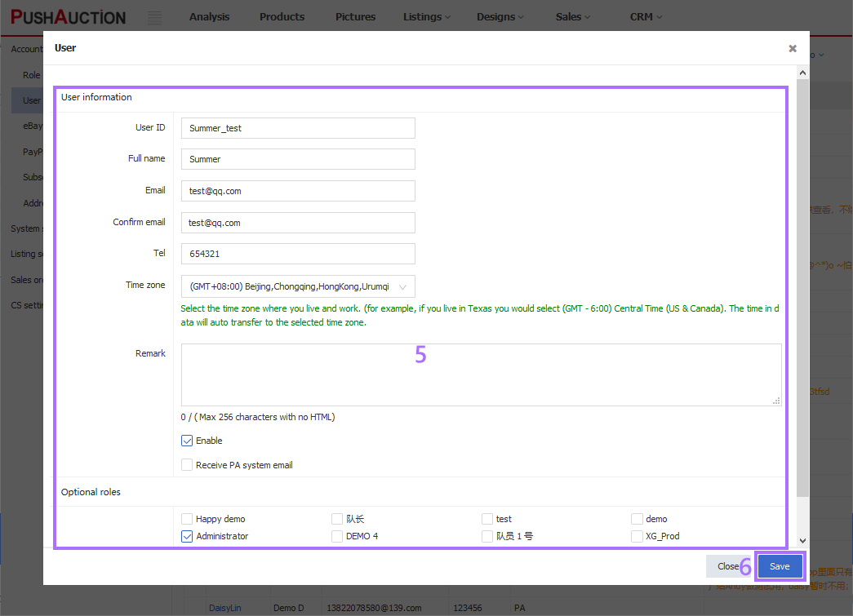Uncheck the Administrator role
The height and width of the screenshot is (616, 853).
187,536
